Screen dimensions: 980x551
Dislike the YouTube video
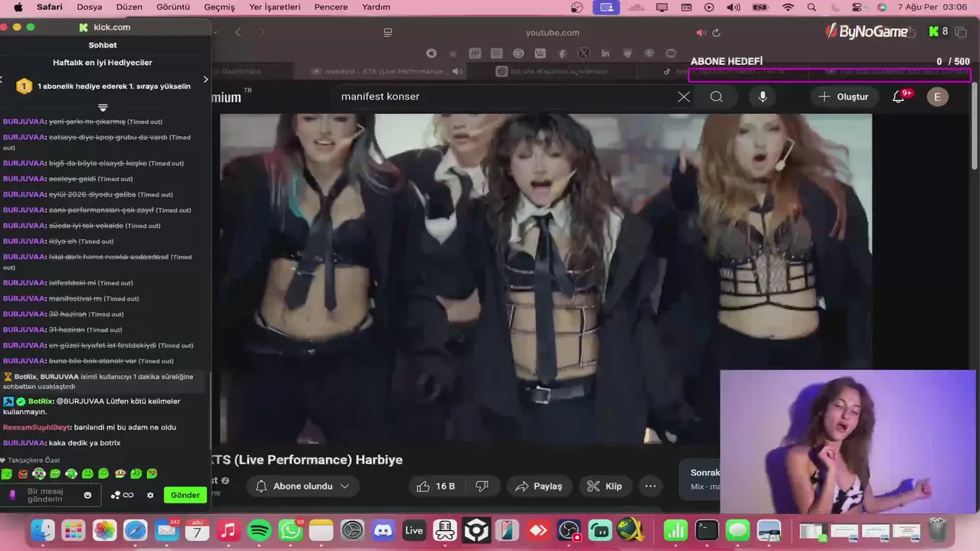482,486
